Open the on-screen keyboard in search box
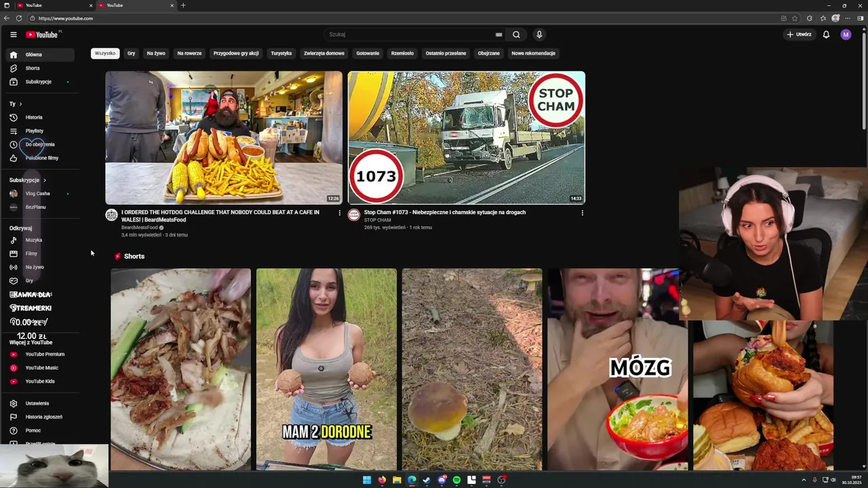This screenshot has width=868, height=488. click(x=498, y=35)
